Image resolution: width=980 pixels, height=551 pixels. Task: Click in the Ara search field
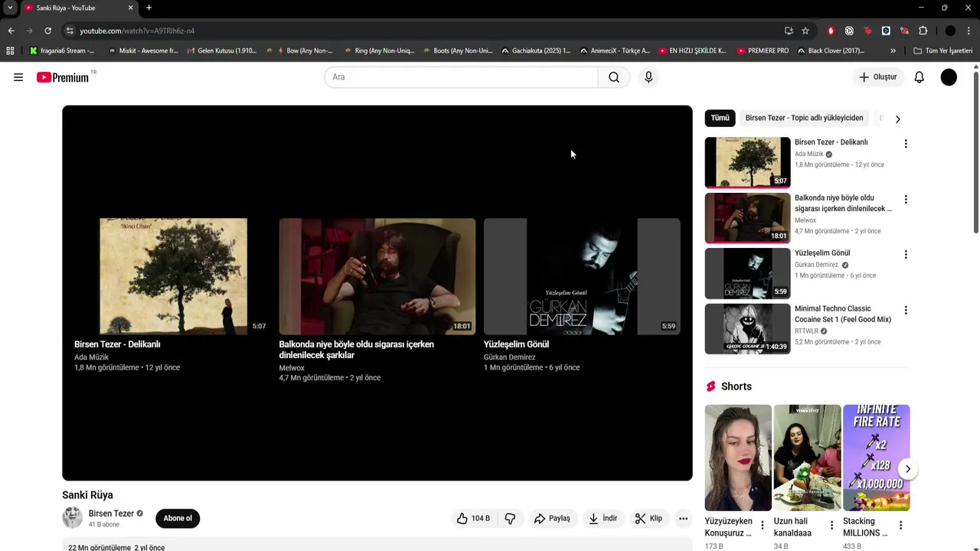click(x=461, y=77)
